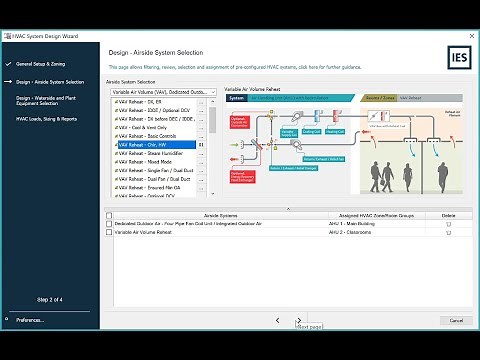
Task: Go to the previous wizard page arrow
Action: (277, 320)
